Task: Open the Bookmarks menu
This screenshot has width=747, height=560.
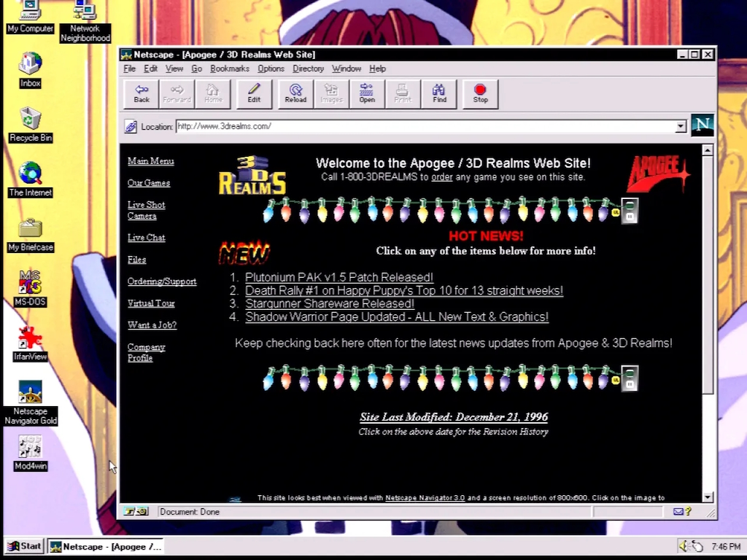Action: [x=229, y=68]
